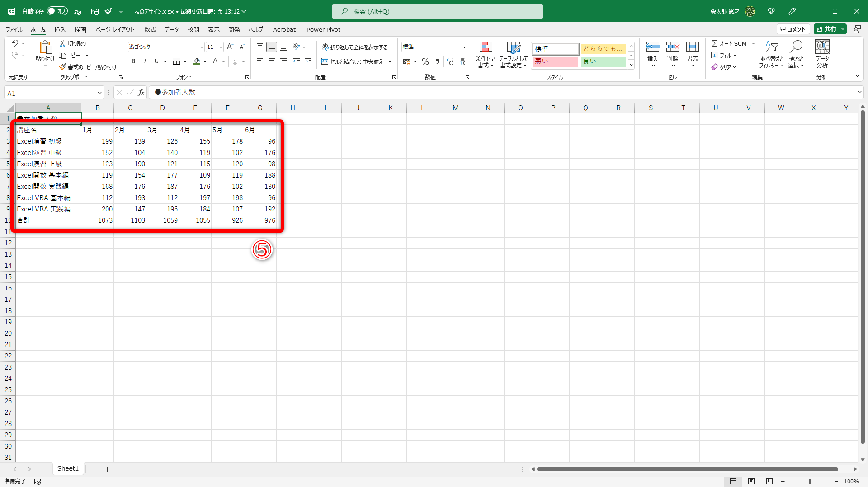Switch to the Formulas (数式) tab
The height and width of the screenshot is (487, 868).
click(150, 29)
